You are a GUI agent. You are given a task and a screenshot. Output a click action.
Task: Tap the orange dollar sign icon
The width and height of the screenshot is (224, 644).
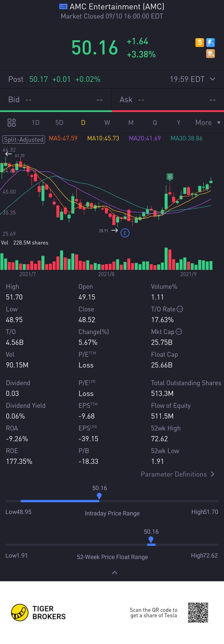pos(200,43)
